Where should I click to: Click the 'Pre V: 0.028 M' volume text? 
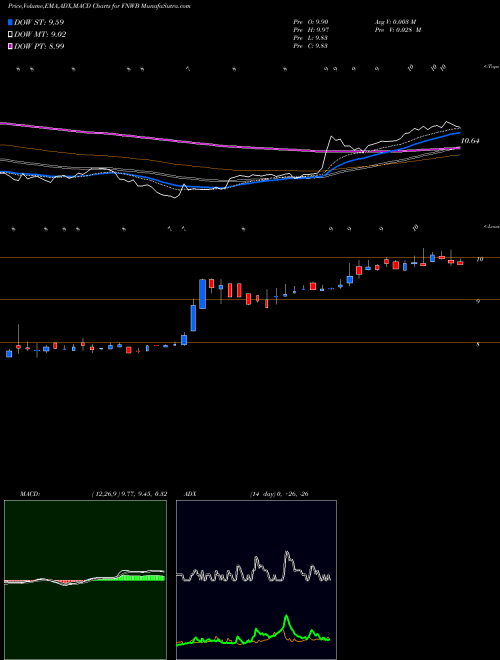(x=397, y=30)
